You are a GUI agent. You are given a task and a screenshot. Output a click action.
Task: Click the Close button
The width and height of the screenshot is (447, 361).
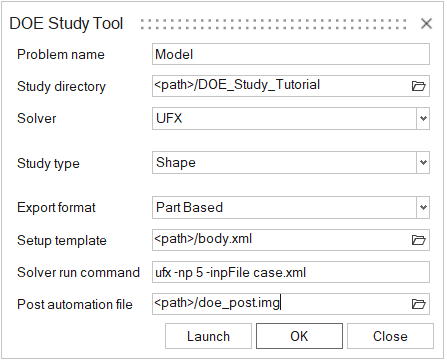(390, 336)
